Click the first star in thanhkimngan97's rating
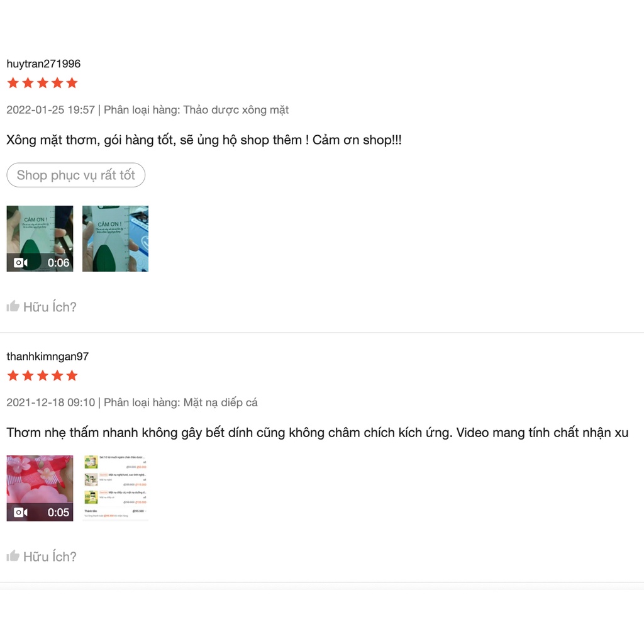 coord(13,375)
